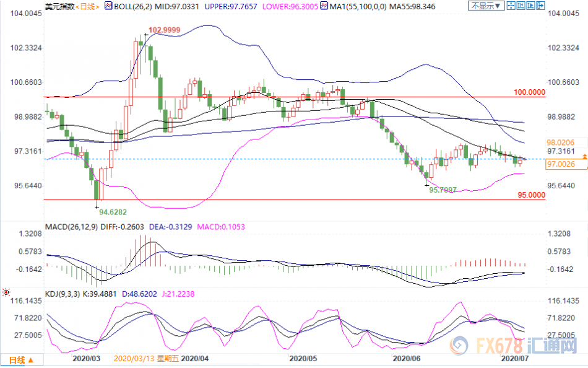The height and width of the screenshot is (368, 588).
Task: Click the 2020/05 time axis label
Action: [x=303, y=359]
